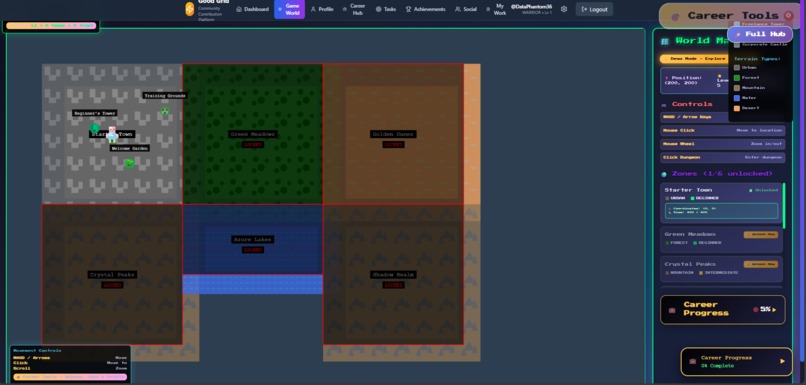Select the Mountain terrain color swatch
Image resolution: width=806 pixels, height=385 pixels.
tap(737, 88)
